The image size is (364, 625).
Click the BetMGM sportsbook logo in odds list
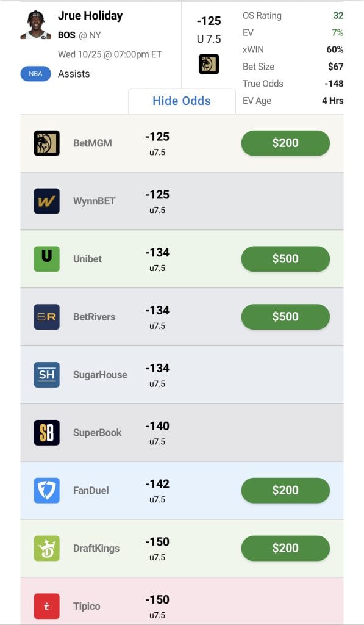[x=46, y=143]
